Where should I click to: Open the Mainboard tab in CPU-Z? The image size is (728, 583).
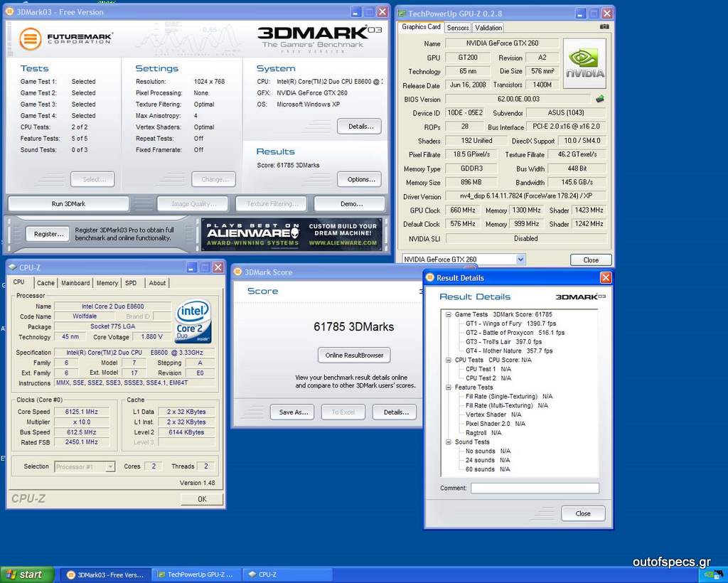click(x=75, y=283)
